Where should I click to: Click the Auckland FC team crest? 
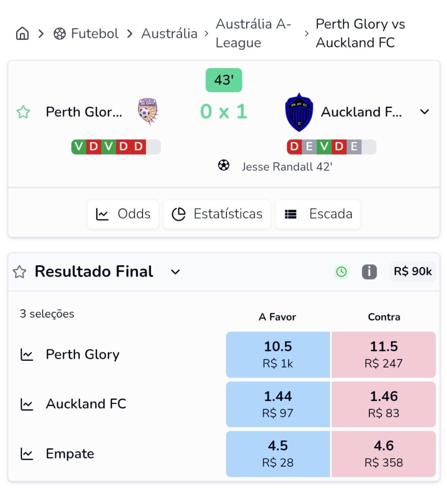point(299,112)
